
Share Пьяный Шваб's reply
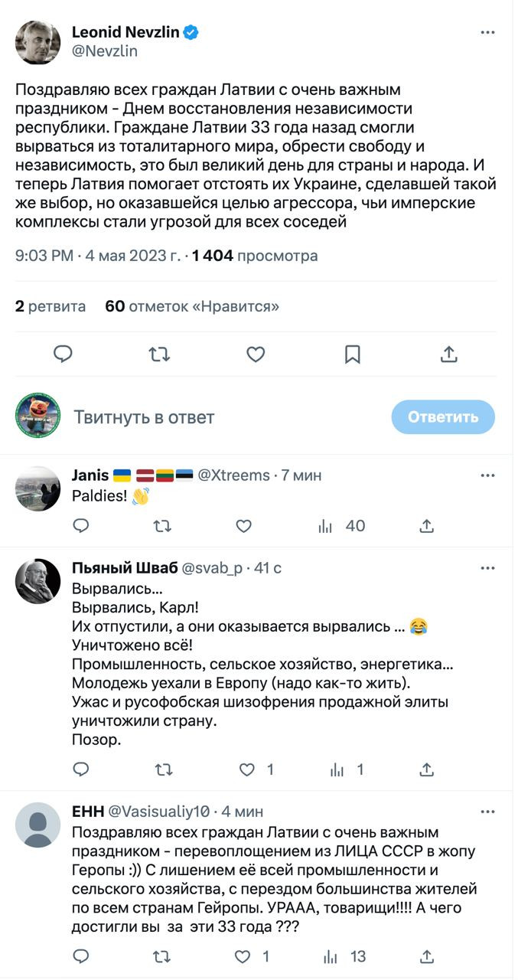point(427,770)
